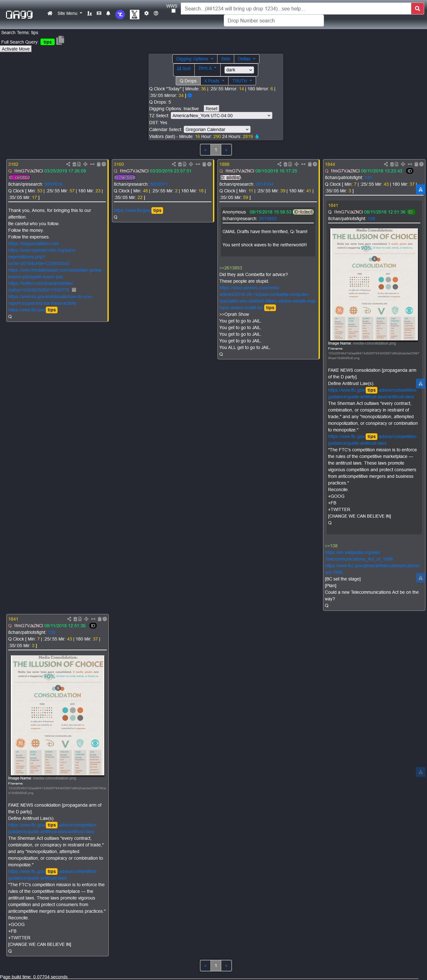Screen dimensions: 427x980
Task: Open post number 5887618 link in drop 3182
Action: 53,184
